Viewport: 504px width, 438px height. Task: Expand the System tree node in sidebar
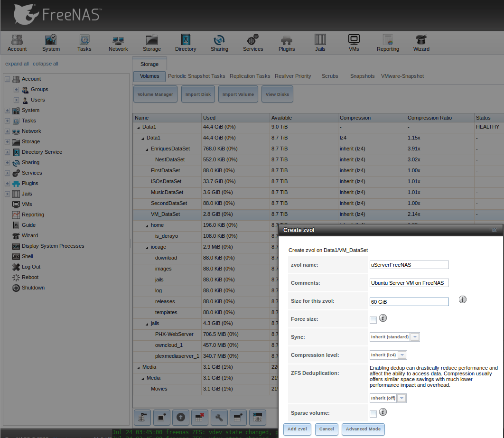click(x=8, y=110)
